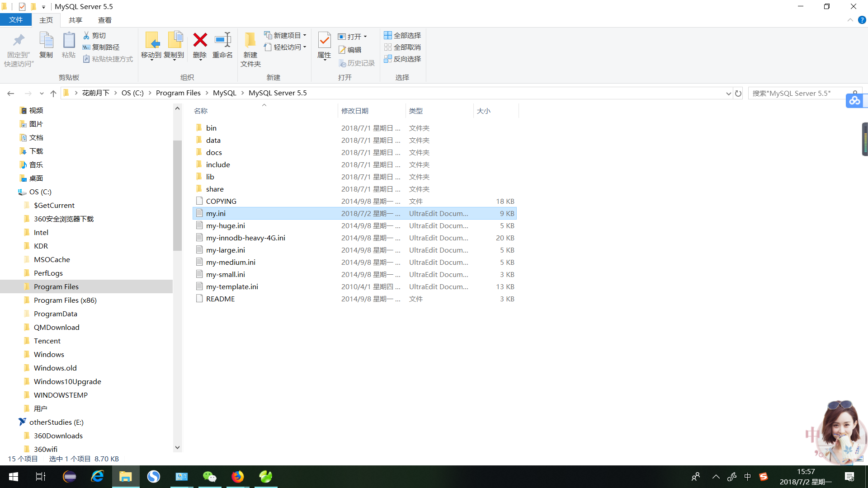868x488 pixels.
Task: Open the taskbar clock and date
Action: coord(806,477)
